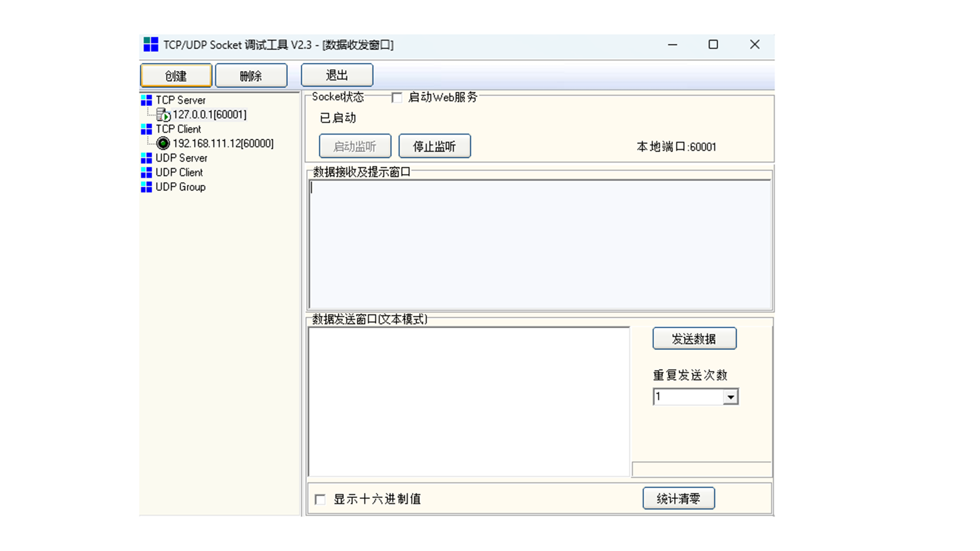Click the TCP Server node icon

[x=146, y=100]
